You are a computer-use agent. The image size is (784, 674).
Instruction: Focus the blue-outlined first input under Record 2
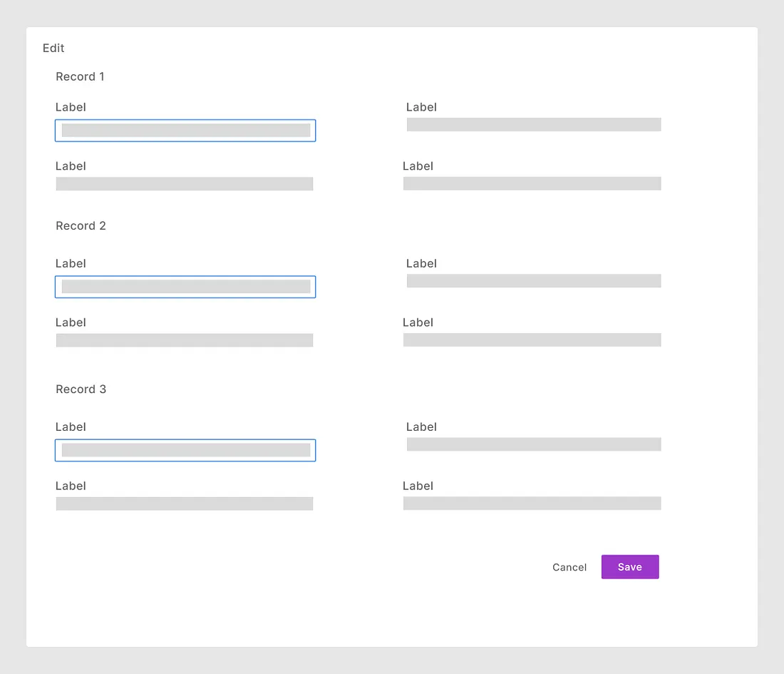tap(185, 287)
